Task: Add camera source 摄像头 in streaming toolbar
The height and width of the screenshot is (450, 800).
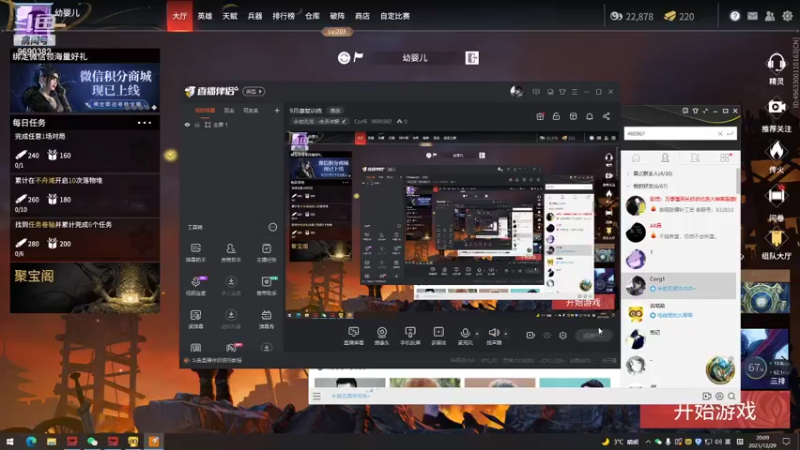Action: 382,336
